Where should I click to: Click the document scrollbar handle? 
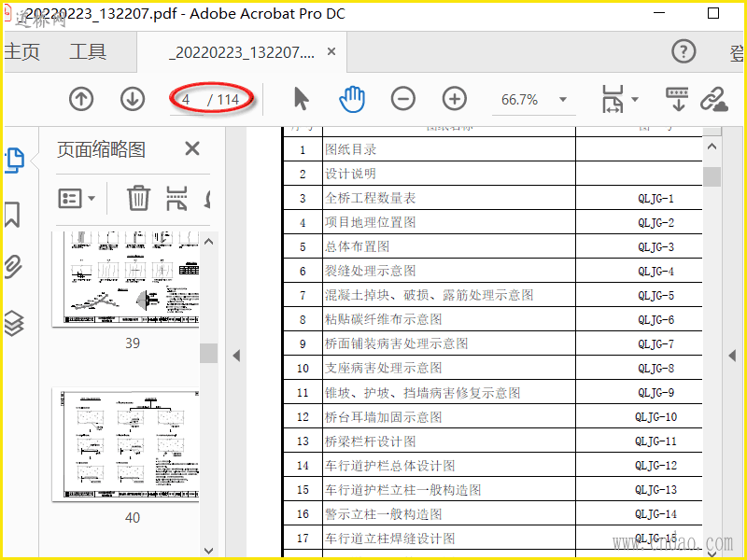point(712,176)
